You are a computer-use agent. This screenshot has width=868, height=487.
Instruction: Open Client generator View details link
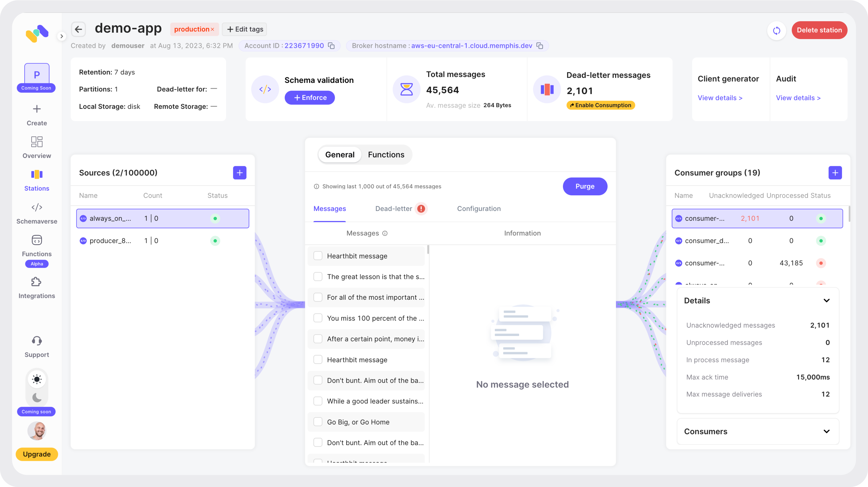coord(720,98)
